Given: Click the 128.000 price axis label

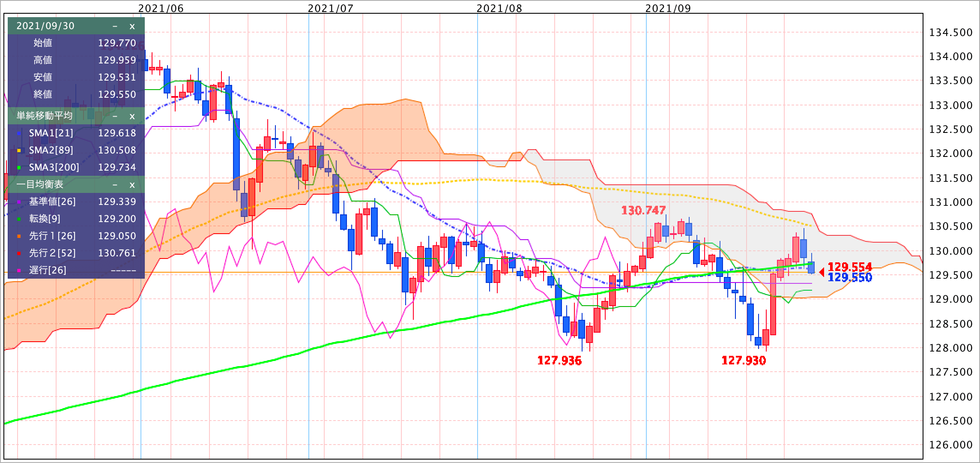Looking at the screenshot, I should (950, 348).
